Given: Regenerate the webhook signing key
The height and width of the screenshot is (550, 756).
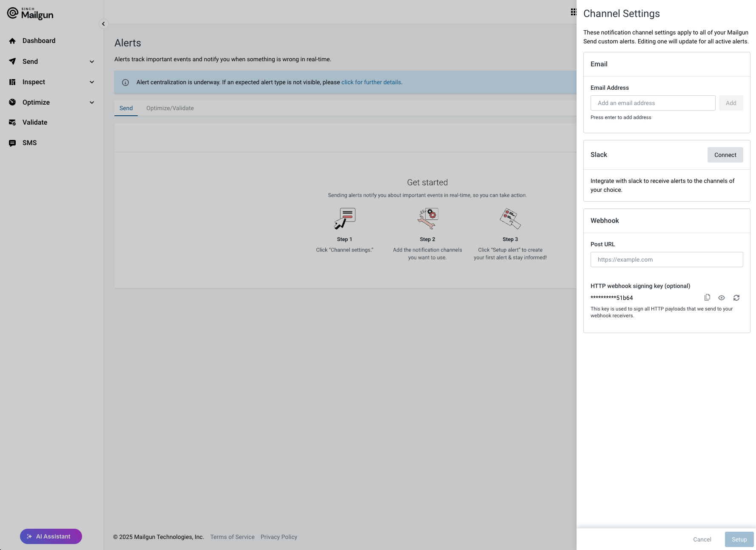Looking at the screenshot, I should 736,298.
